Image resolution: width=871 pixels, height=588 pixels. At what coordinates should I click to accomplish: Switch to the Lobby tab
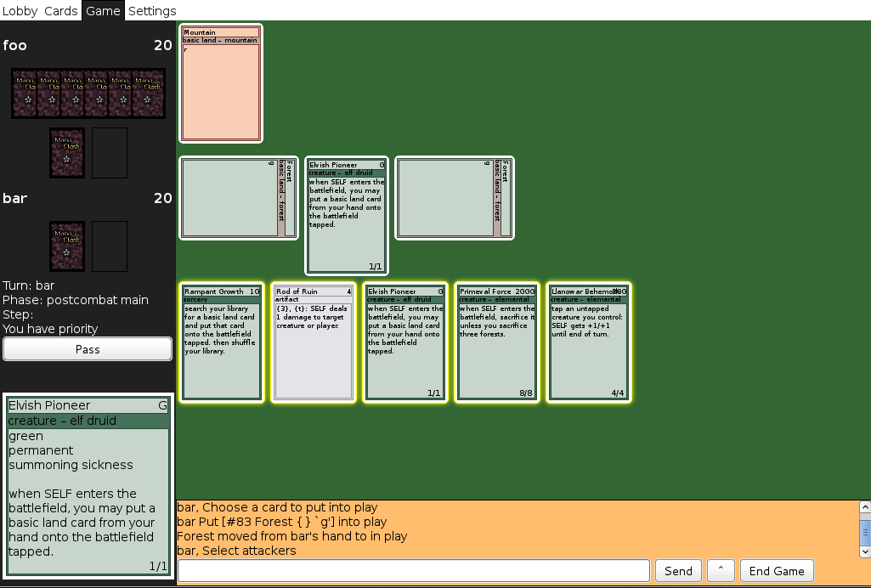tap(20, 11)
